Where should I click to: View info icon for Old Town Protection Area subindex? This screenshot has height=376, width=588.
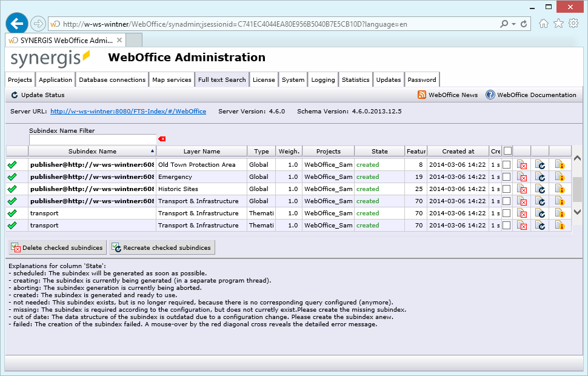click(x=560, y=164)
